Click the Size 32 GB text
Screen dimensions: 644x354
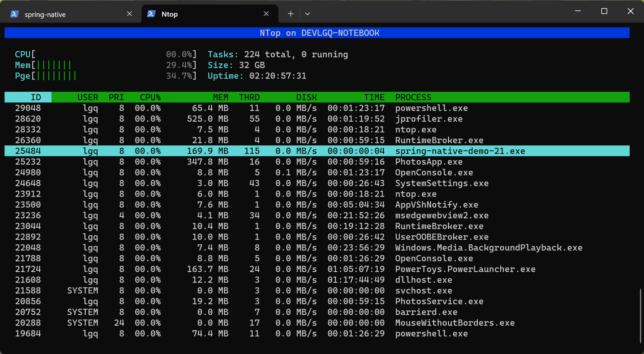pos(236,65)
